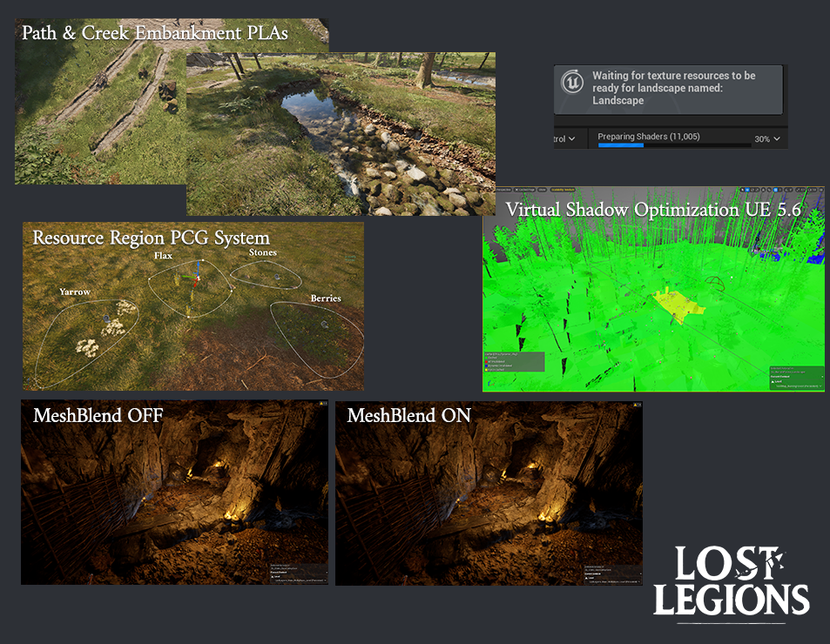Click the Unreal Engine logo in the notification
This screenshot has width=830, height=644.
572,83
